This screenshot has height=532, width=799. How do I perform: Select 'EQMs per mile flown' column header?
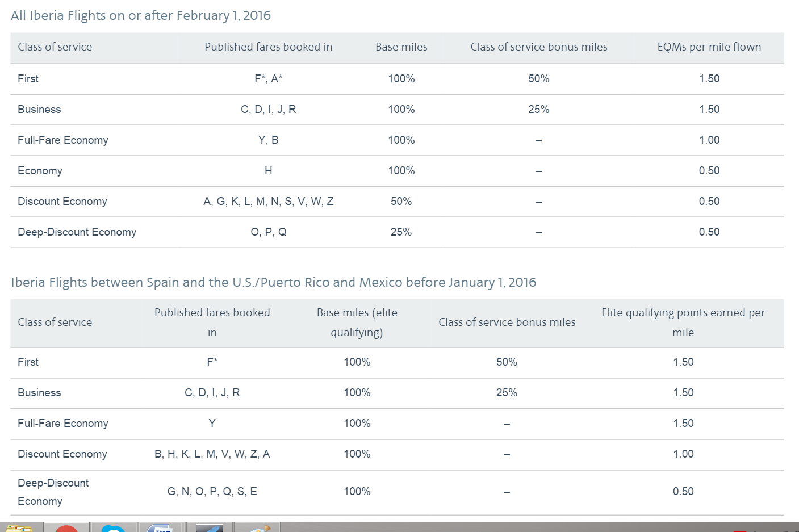pos(709,47)
